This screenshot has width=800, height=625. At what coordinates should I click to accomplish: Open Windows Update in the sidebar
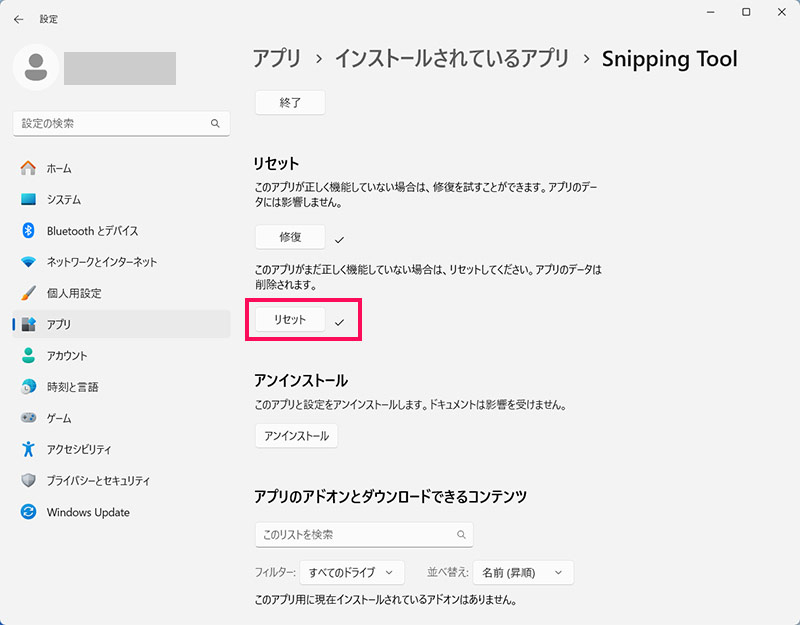click(87, 512)
